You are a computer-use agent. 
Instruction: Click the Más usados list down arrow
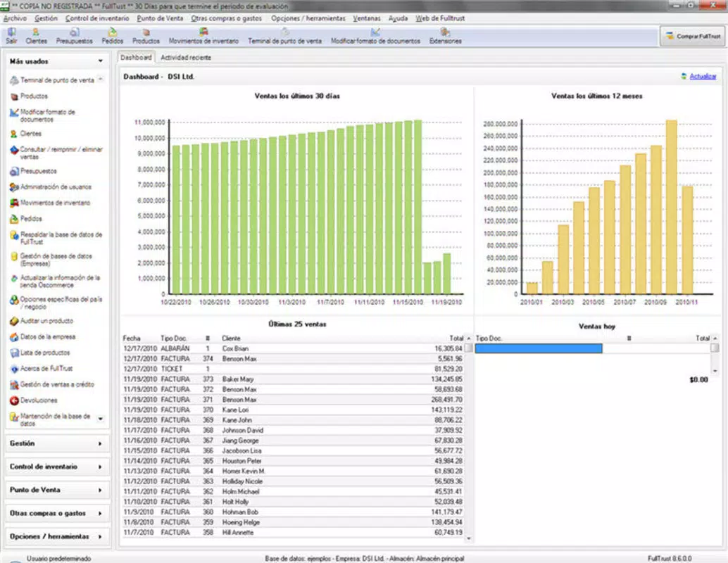[x=100, y=419]
